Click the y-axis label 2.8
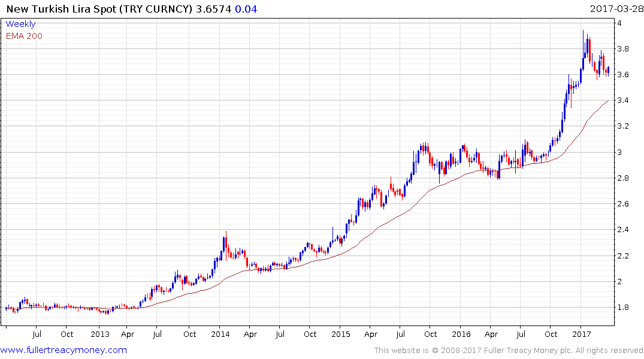The height and width of the screenshot is (359, 644). click(623, 178)
